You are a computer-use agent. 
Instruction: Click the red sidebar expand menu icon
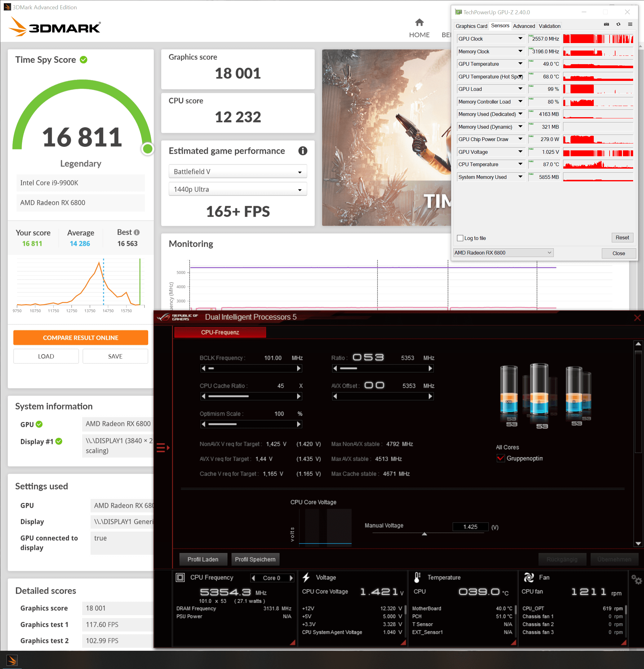(x=162, y=447)
